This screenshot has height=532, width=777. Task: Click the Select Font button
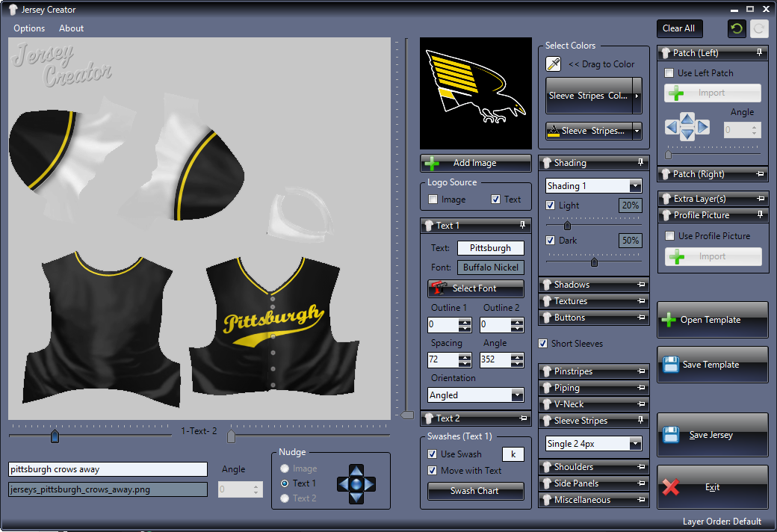pyautogui.click(x=476, y=288)
